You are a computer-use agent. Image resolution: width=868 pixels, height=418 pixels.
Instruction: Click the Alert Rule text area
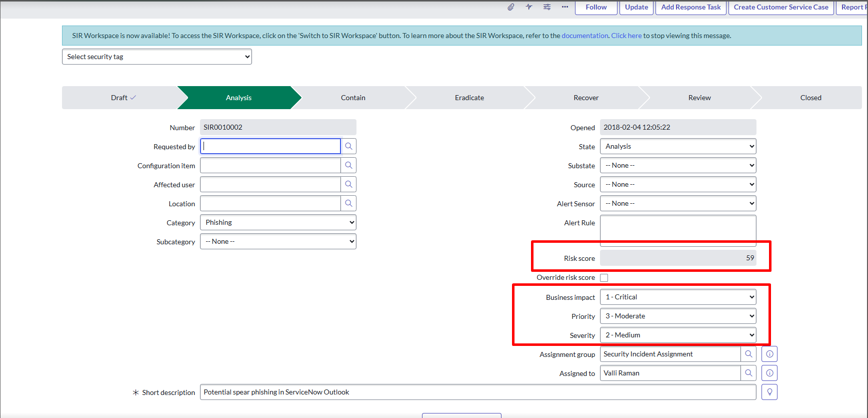pos(678,230)
